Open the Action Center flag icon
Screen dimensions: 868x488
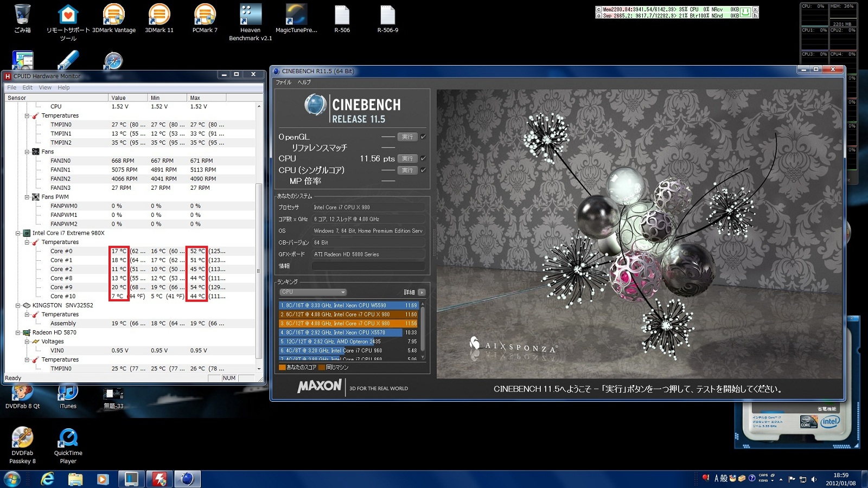pos(792,479)
